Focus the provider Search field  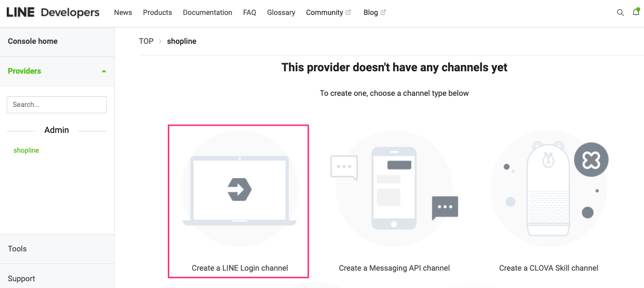coord(56,105)
